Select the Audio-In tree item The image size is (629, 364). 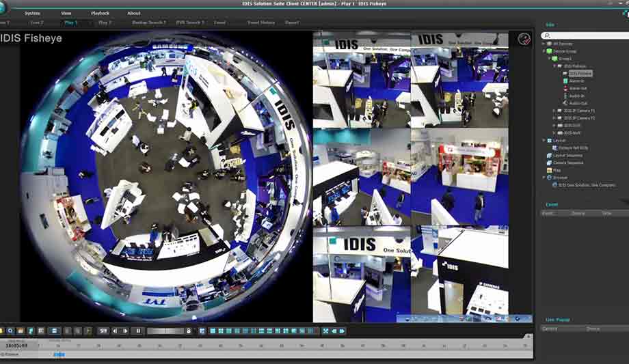(x=577, y=96)
